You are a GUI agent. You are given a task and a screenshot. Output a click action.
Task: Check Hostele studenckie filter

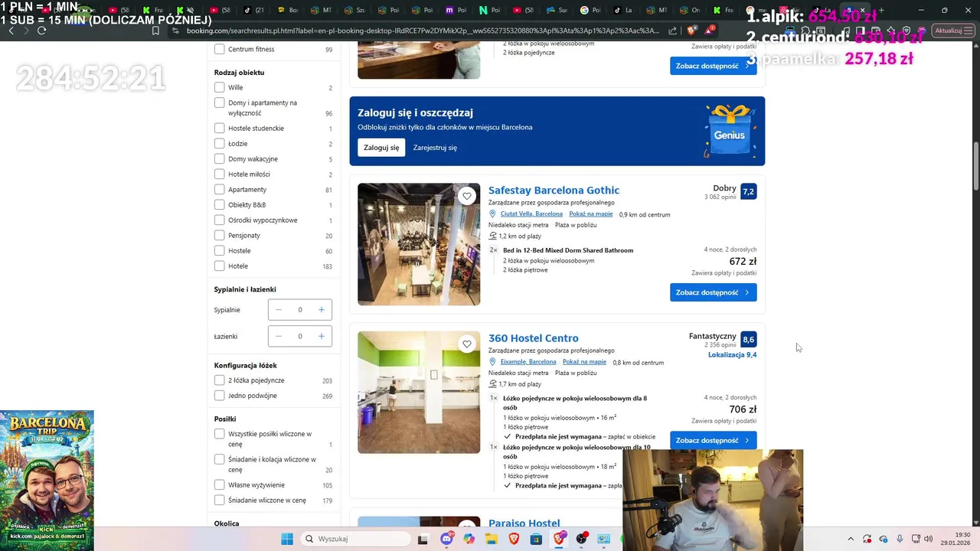point(220,128)
